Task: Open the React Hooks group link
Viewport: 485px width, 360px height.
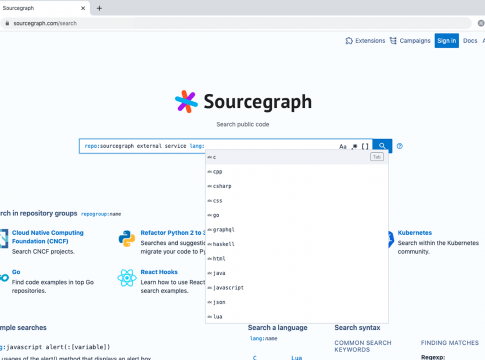Action: click(159, 272)
